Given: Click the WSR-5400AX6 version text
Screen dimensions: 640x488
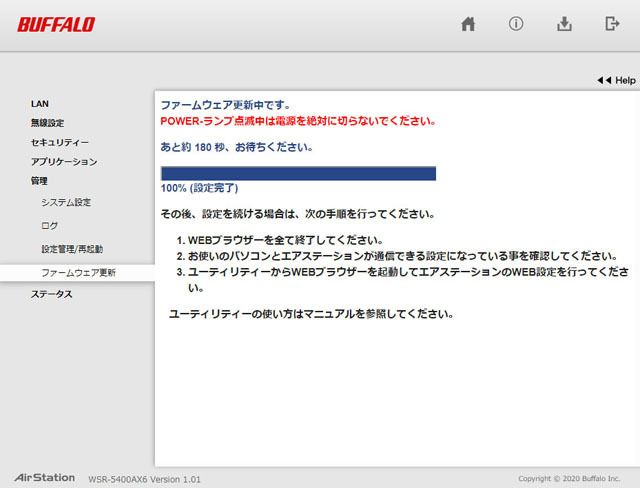Looking at the screenshot, I should click(145, 479).
